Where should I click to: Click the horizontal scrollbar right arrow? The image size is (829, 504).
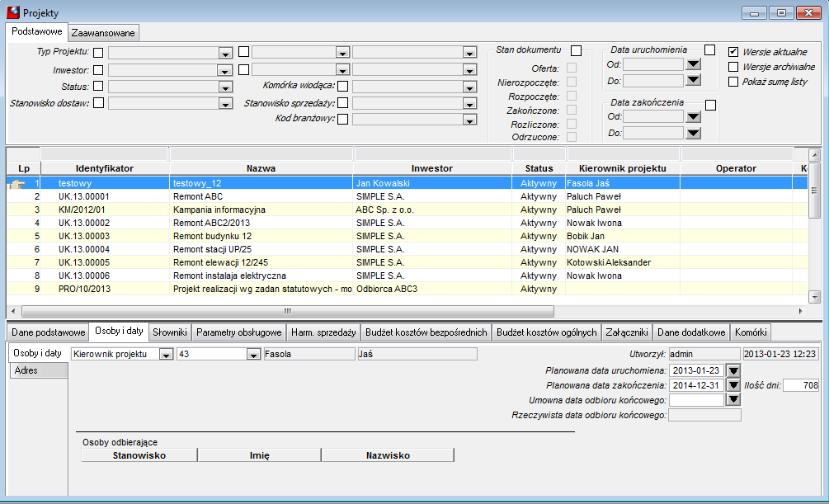pos(800,311)
